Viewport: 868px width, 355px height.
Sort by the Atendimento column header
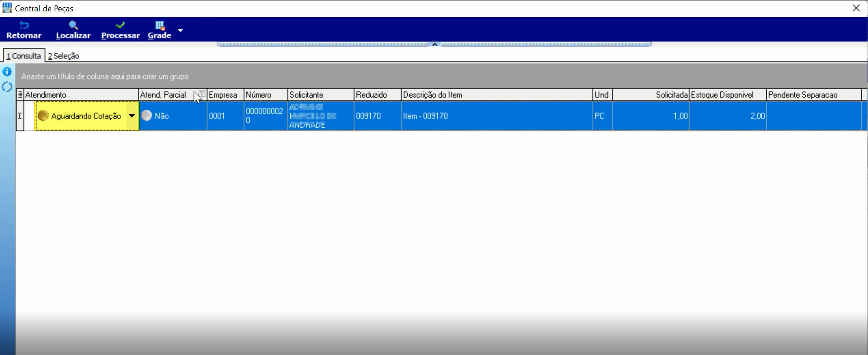tap(81, 95)
